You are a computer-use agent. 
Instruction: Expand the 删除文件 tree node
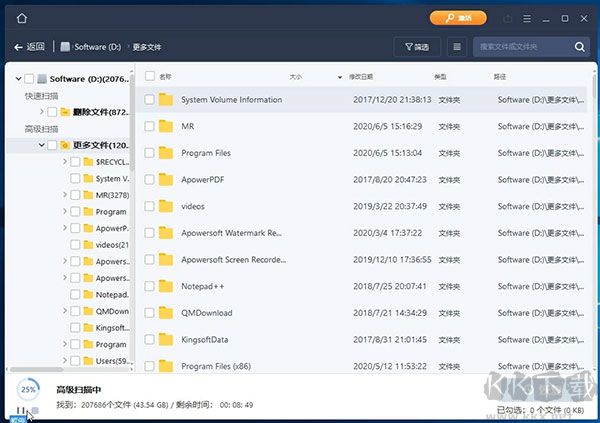click(41, 112)
